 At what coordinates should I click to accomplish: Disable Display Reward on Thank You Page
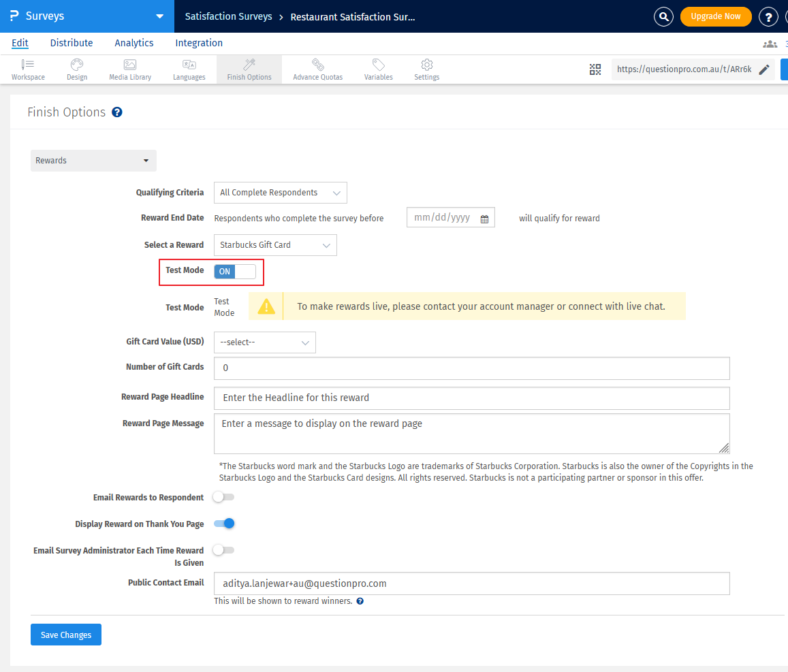click(x=223, y=523)
